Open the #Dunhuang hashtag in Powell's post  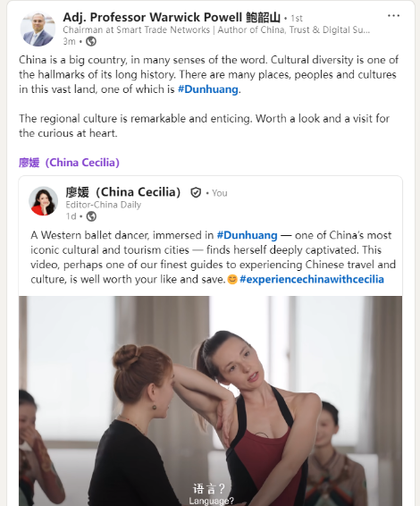click(x=208, y=89)
